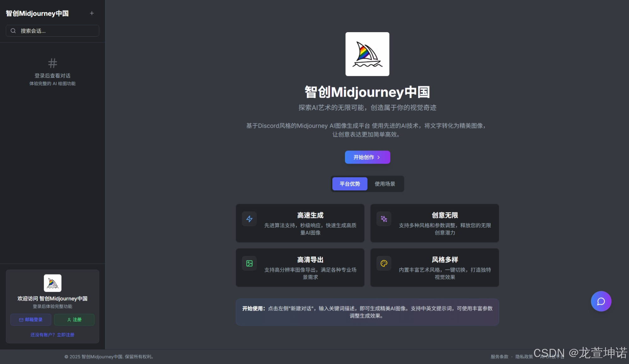Screen dimensions: 629x364
Task: Click the sparkles icon for 创意无限
Action: click(x=384, y=219)
